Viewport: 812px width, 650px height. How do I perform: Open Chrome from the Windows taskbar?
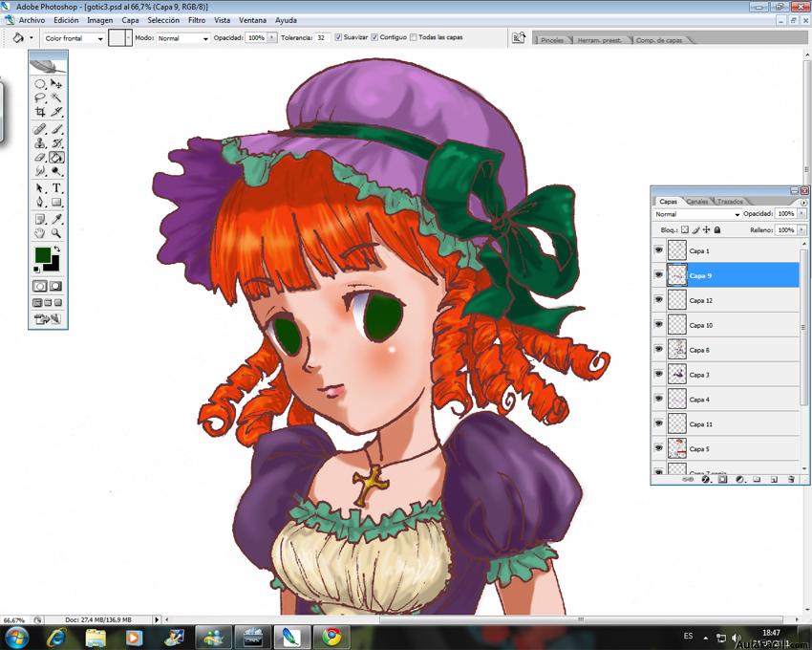click(331, 637)
